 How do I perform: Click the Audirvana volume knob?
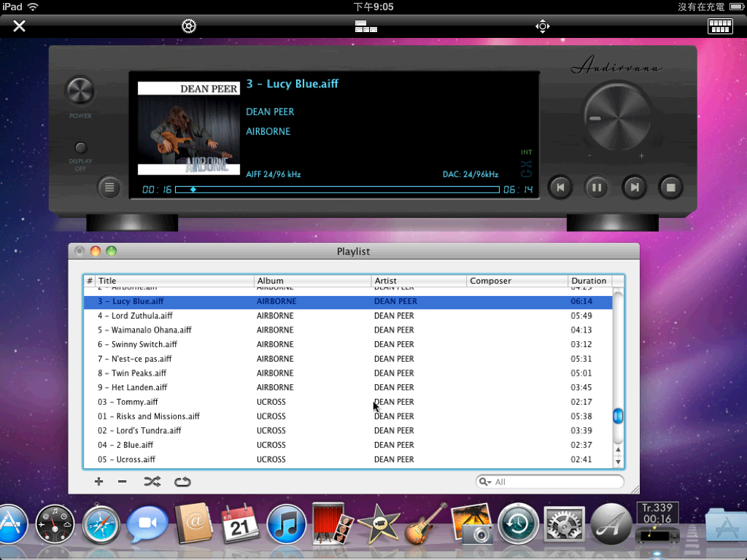pos(617,116)
